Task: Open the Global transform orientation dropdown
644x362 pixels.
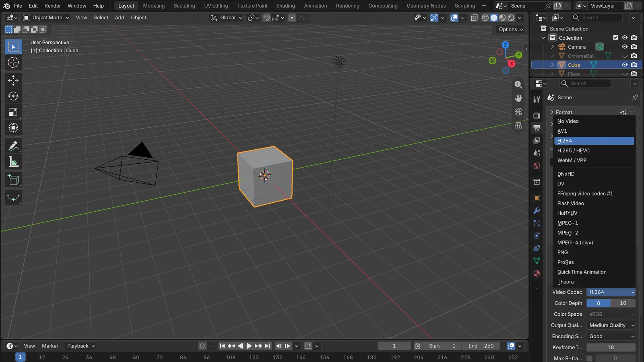Action: point(227,18)
